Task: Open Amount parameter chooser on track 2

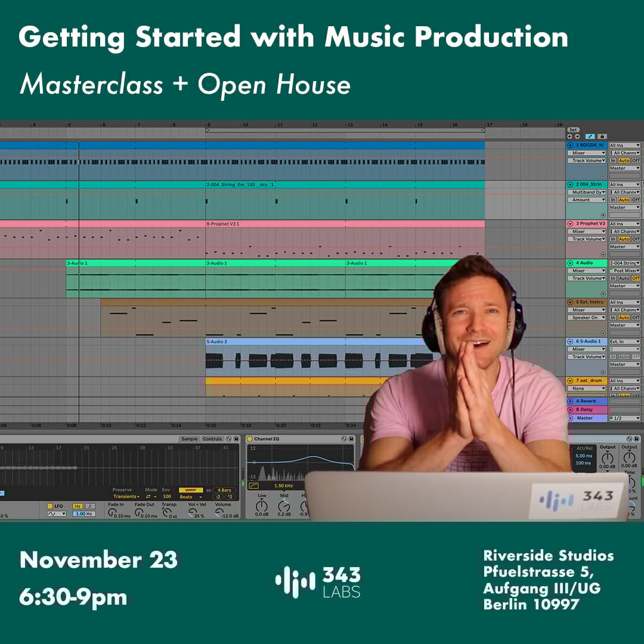Action: [587, 200]
